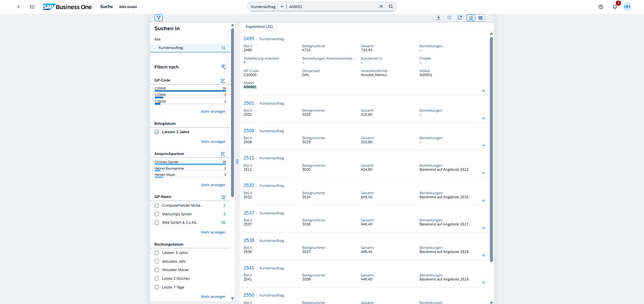Image resolution: width=644 pixels, height=304 pixels.
Task: Click the share results icon
Action: point(460,18)
